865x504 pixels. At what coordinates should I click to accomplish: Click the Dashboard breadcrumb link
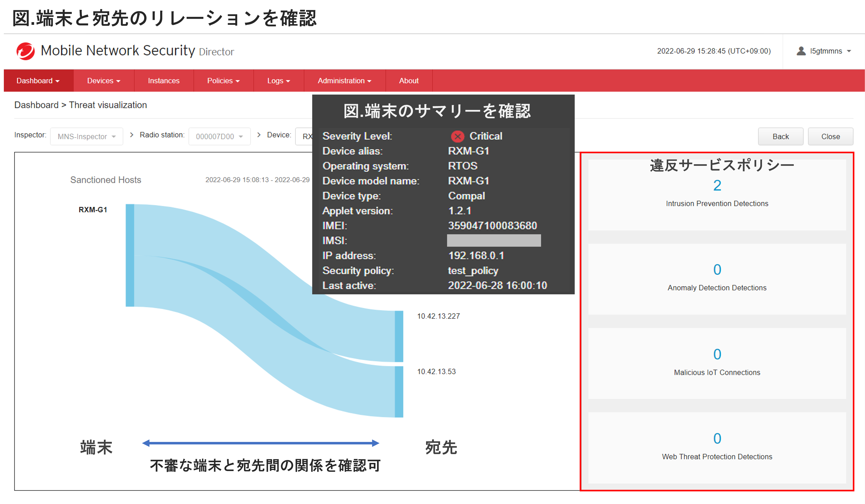(36, 105)
